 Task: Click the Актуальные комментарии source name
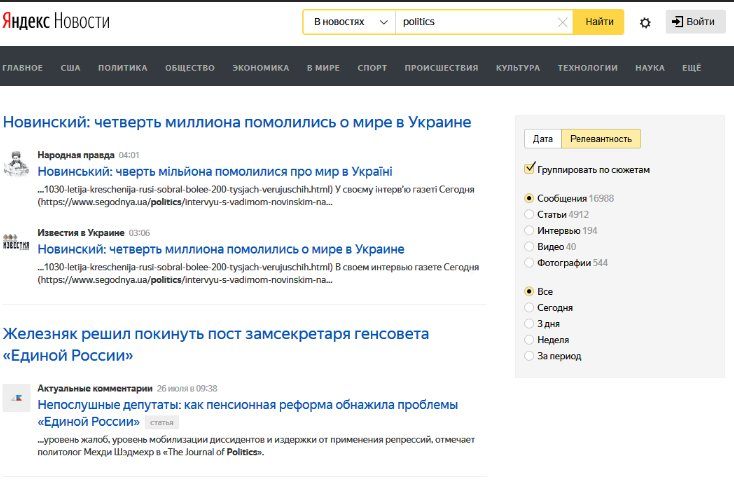point(95,388)
